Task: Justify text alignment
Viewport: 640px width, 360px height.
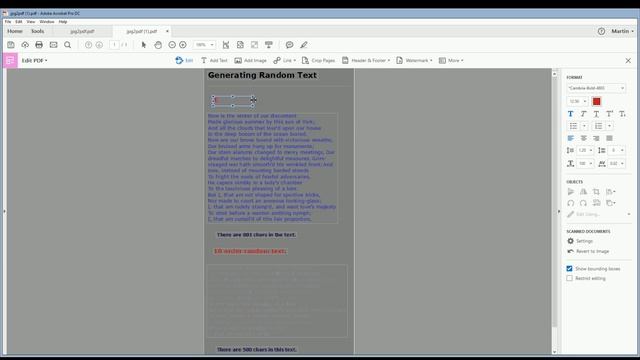Action: [609, 138]
